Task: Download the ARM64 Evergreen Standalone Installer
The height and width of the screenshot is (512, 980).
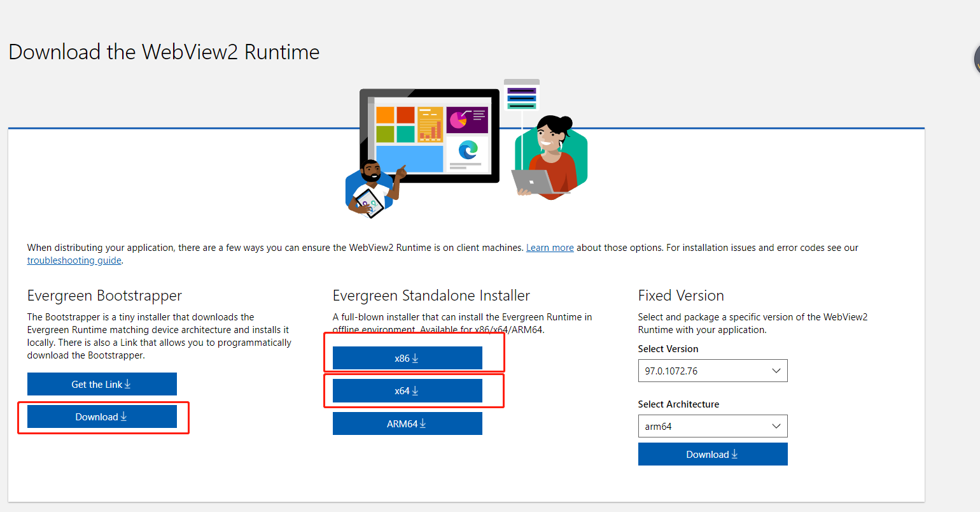Action: (407, 423)
